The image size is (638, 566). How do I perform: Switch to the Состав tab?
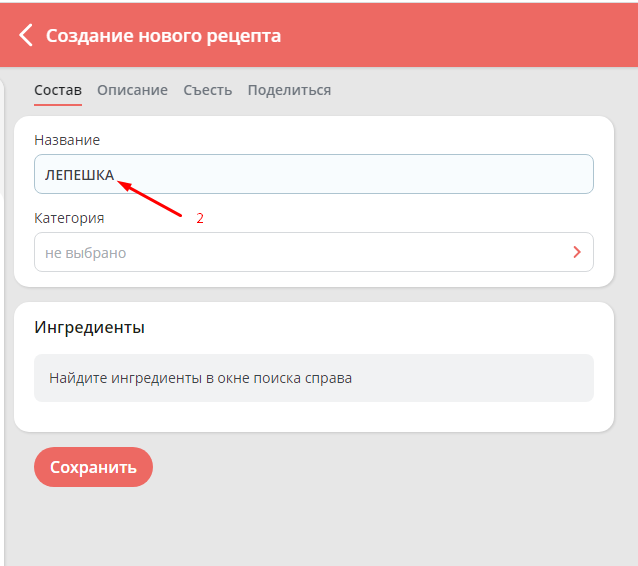click(58, 90)
